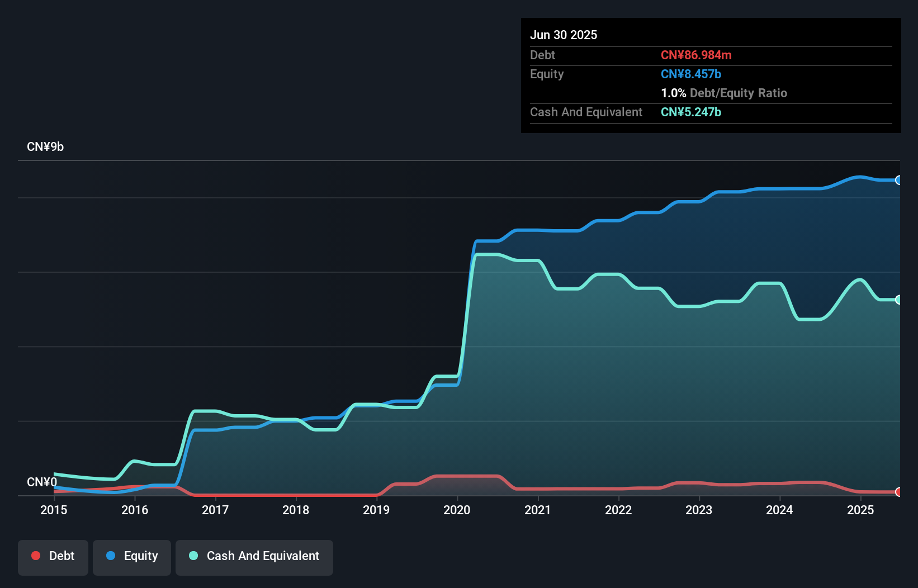
Task: Select the red Debt legend dot icon
Action: tap(35, 556)
